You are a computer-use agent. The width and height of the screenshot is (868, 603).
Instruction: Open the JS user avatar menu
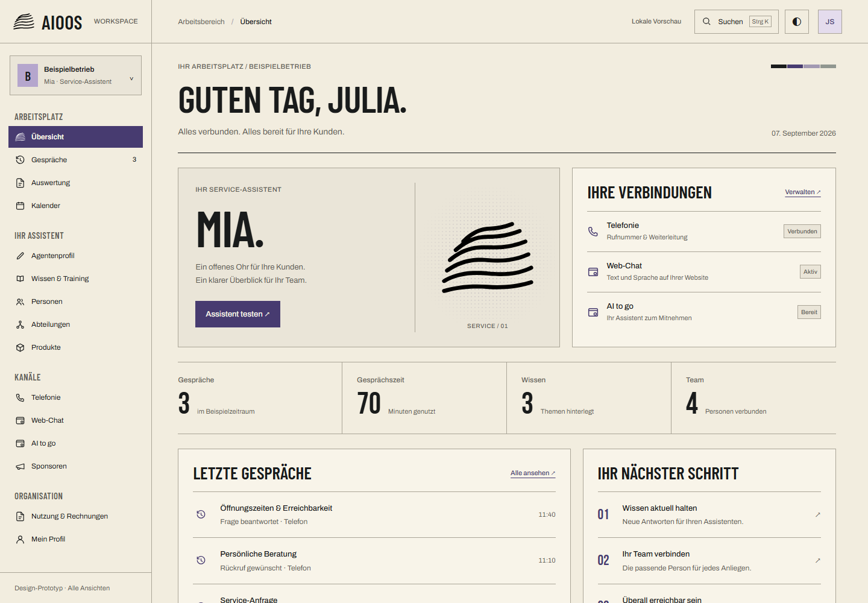point(830,22)
